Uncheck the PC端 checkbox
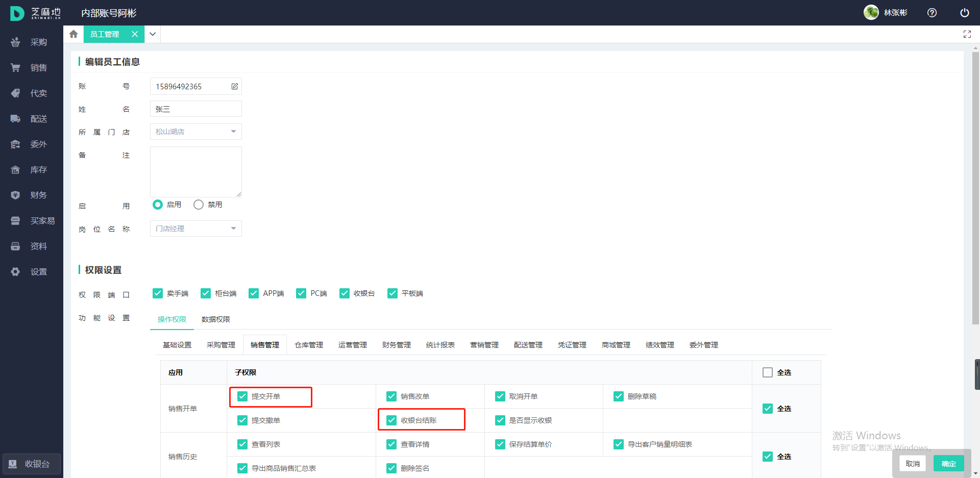Viewport: 980px width, 478px height. 301,293
